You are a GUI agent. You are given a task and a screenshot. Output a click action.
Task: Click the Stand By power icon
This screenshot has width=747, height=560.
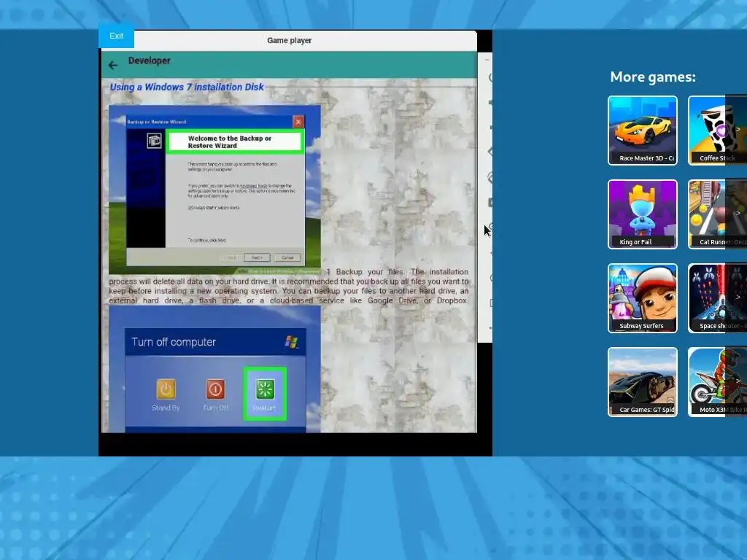(x=166, y=389)
